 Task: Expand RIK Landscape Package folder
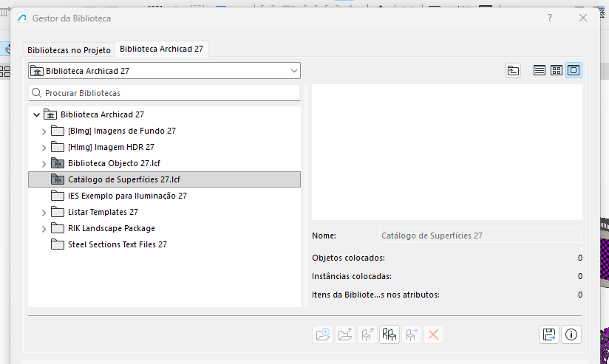(44, 229)
